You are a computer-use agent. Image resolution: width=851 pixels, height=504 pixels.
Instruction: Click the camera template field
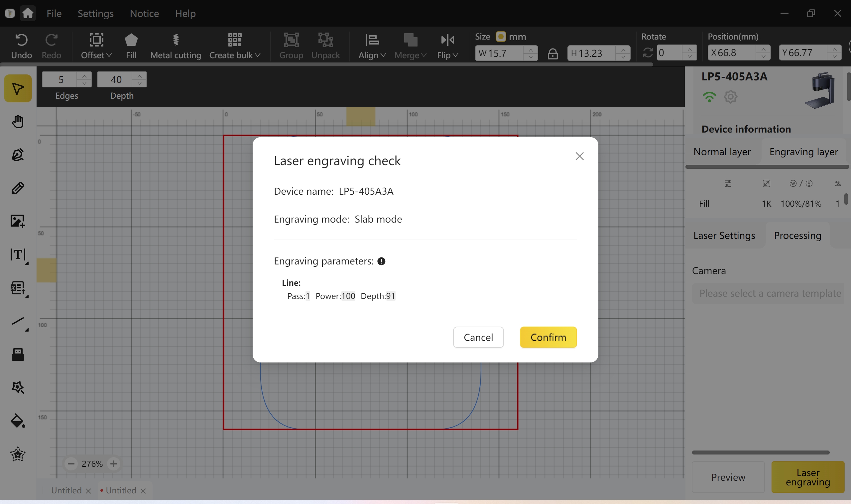click(770, 293)
